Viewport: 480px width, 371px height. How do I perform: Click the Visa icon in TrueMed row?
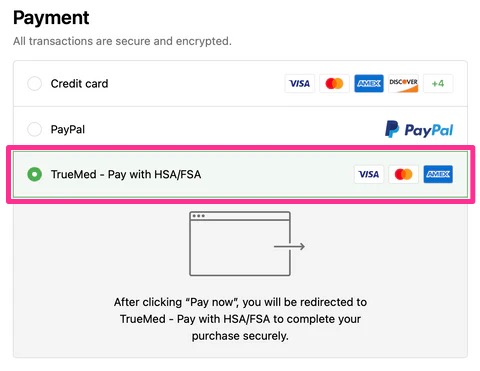(x=369, y=174)
